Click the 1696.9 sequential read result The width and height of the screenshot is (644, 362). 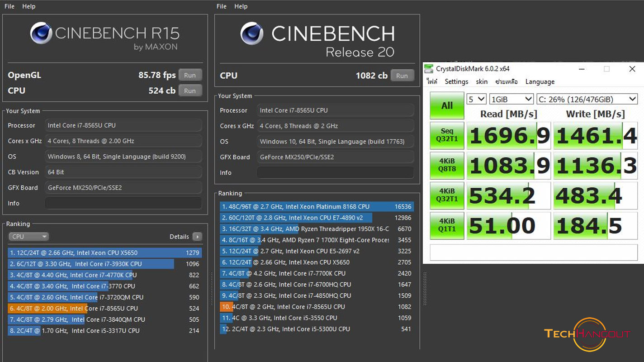point(509,135)
